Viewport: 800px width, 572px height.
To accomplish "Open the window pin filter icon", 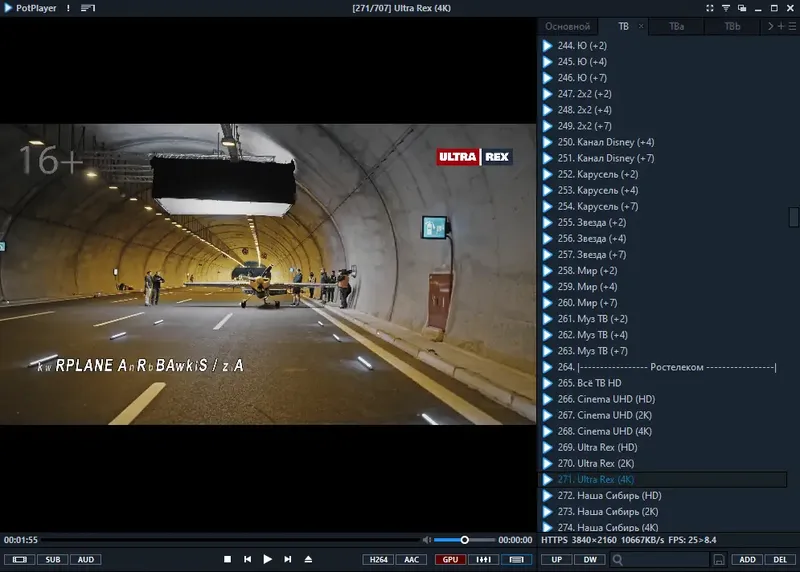I will (x=726, y=8).
